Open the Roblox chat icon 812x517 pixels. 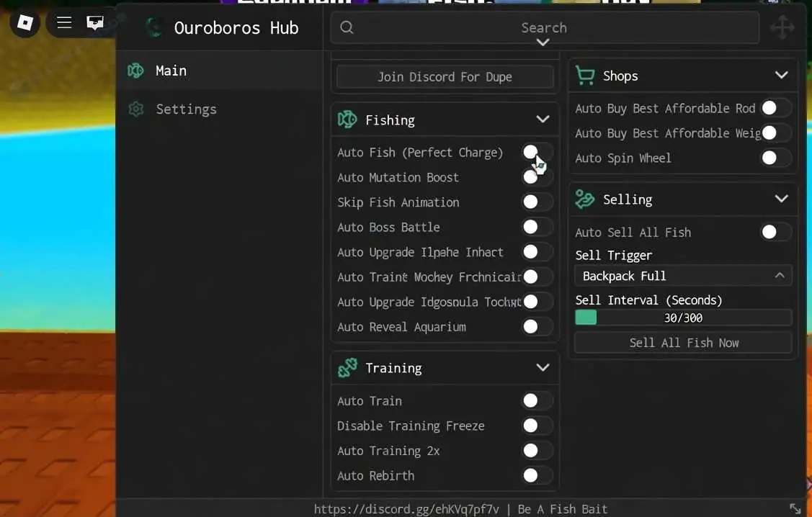point(95,22)
